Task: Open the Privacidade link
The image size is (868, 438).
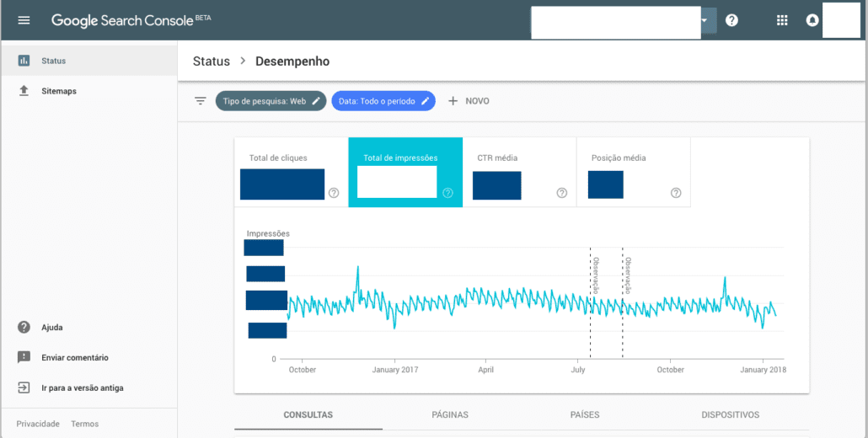Action: 38,424
